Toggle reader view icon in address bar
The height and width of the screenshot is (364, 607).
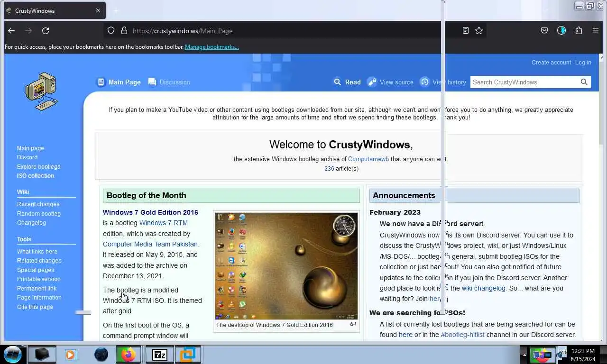coord(466,31)
